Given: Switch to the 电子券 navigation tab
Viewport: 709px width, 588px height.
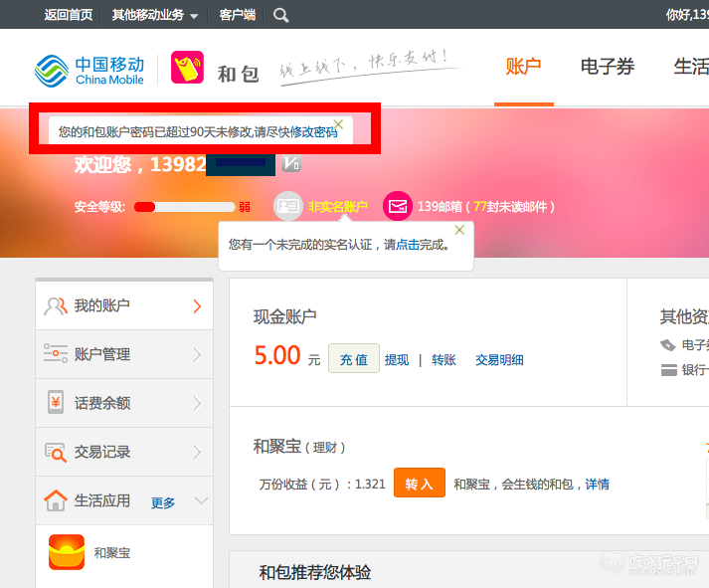Looking at the screenshot, I should tap(608, 67).
